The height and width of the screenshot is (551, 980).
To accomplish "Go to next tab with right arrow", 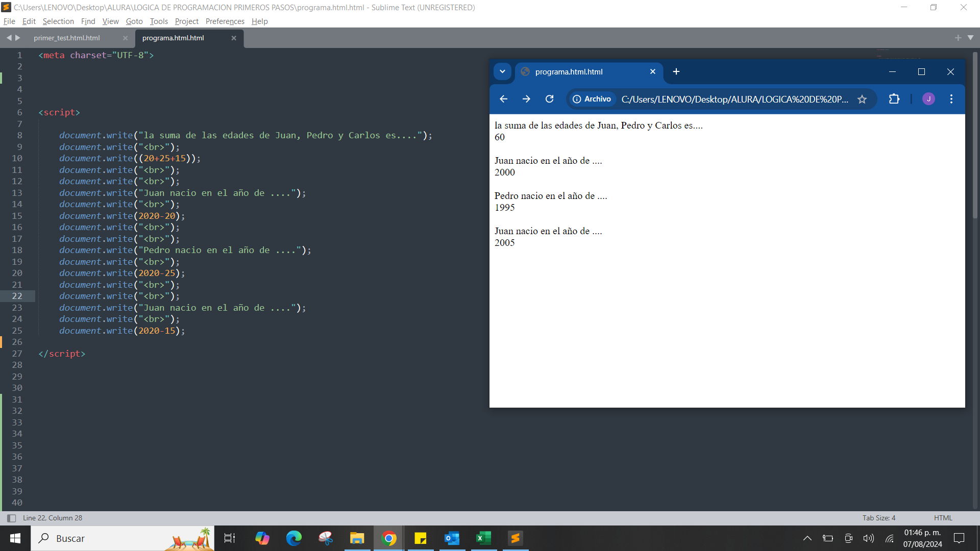I will [x=18, y=38].
